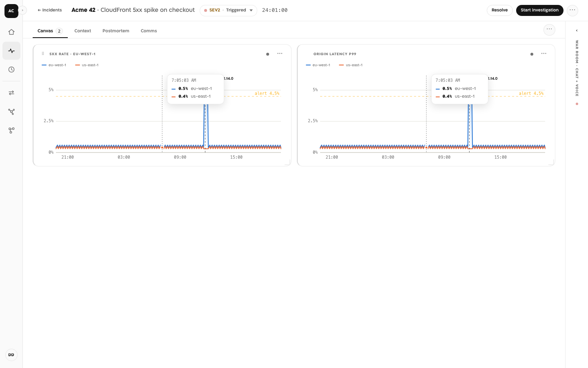
Task: Open the node graph icon in the sidebar
Action: (x=11, y=112)
